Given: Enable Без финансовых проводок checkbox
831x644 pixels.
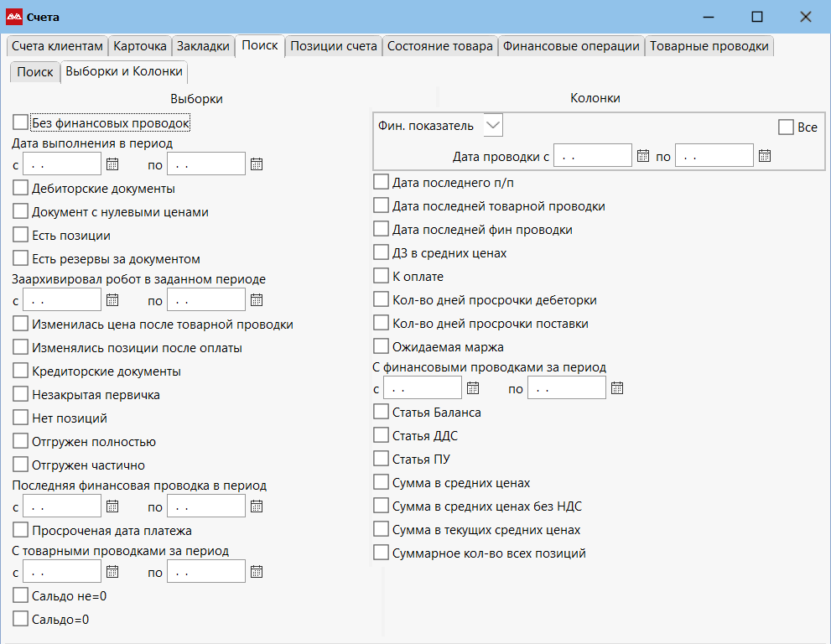Looking at the screenshot, I should click(20, 122).
